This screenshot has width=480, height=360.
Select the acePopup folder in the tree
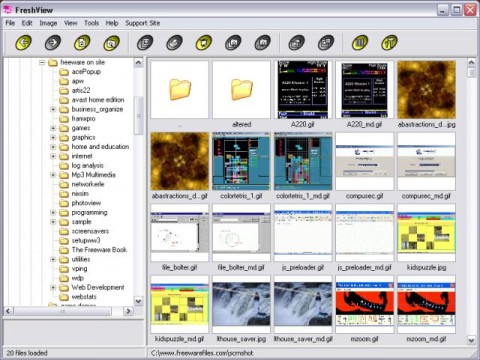(86, 72)
